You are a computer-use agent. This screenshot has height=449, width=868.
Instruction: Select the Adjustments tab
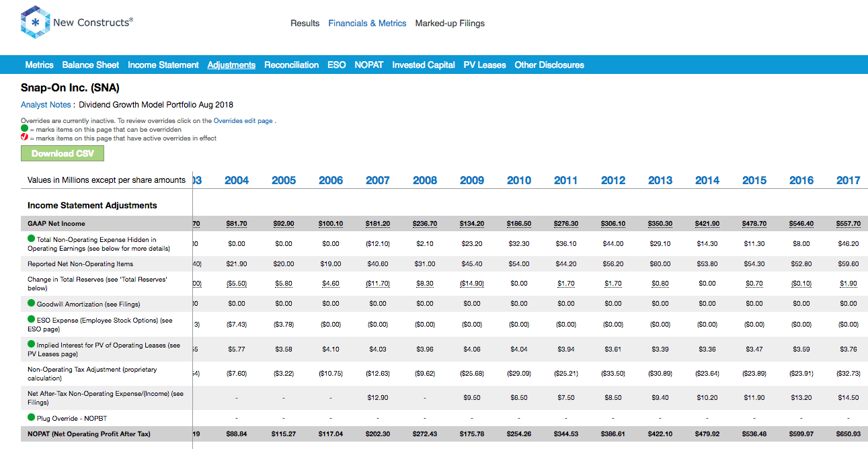click(231, 65)
